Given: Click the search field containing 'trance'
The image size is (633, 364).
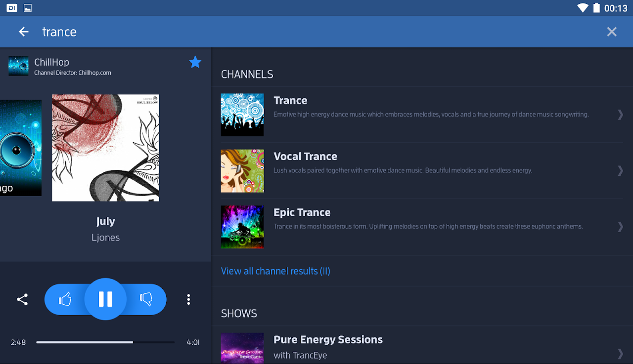Looking at the screenshot, I should [316, 32].
